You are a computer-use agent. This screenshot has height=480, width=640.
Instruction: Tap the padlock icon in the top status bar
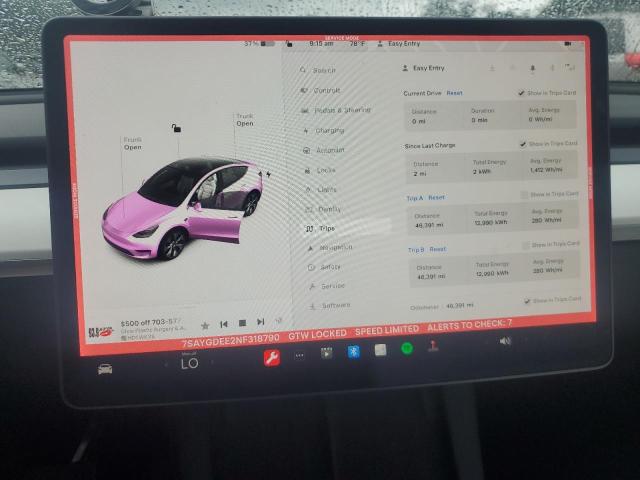click(289, 43)
